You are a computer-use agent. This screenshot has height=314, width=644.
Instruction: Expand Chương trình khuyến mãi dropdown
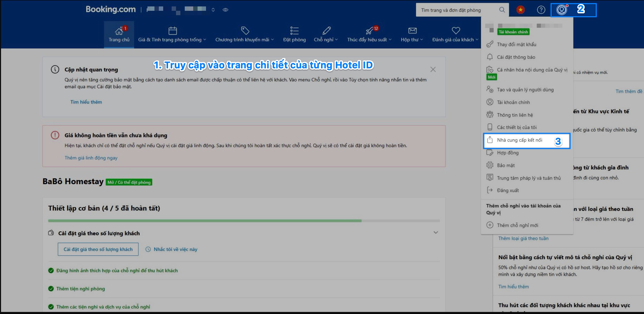(x=245, y=40)
